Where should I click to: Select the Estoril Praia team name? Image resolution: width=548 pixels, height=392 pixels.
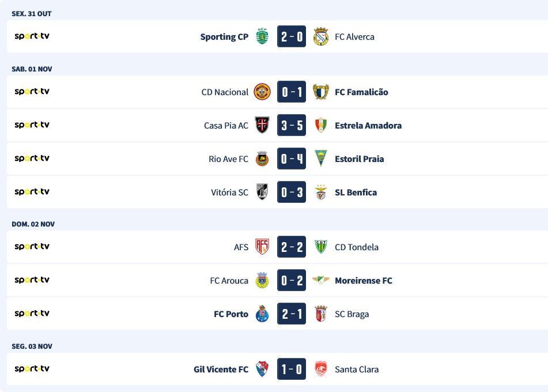pos(359,159)
